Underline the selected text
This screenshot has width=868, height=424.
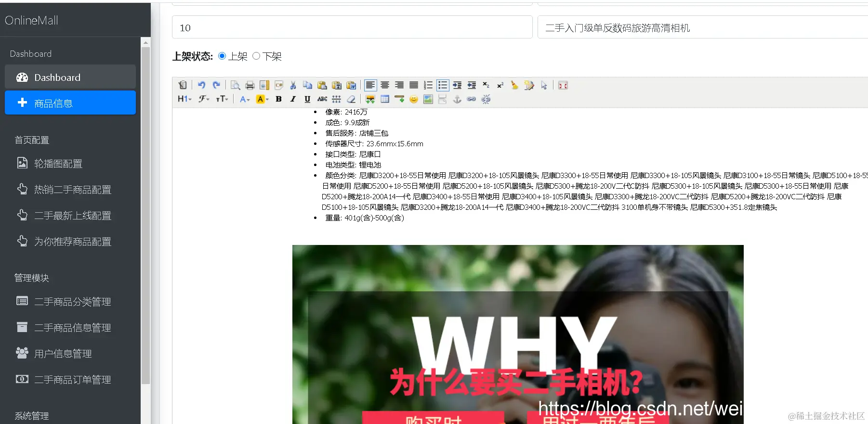point(307,99)
